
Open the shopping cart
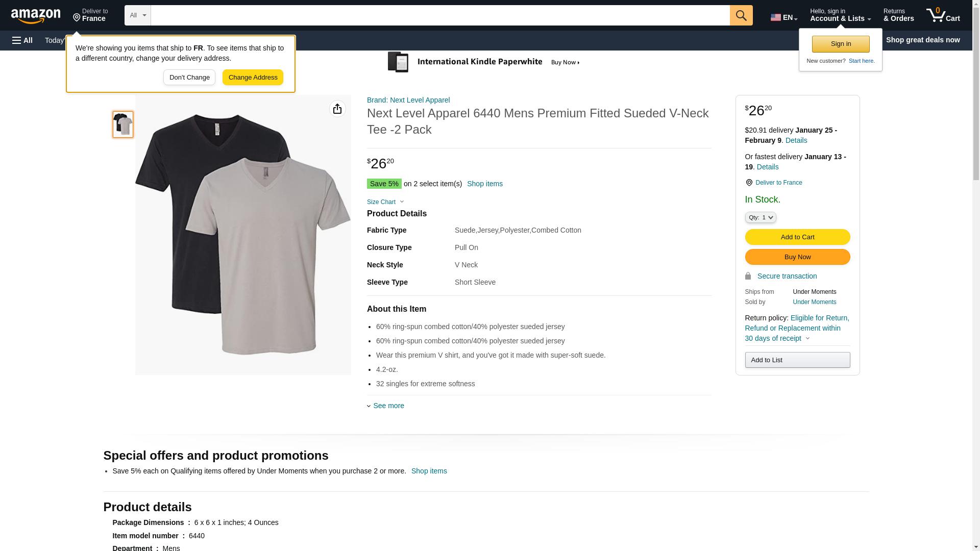(x=943, y=15)
